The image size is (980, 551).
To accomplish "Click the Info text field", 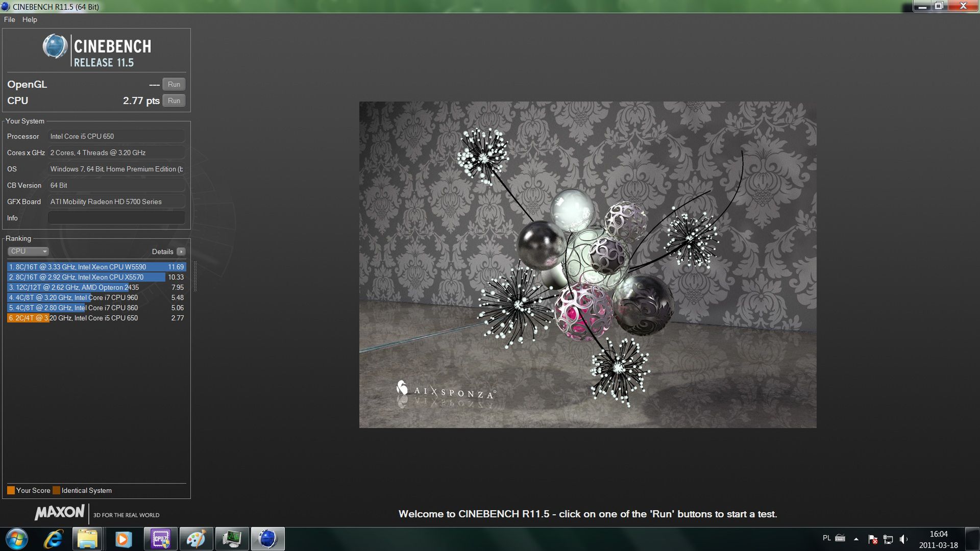I will click(116, 218).
